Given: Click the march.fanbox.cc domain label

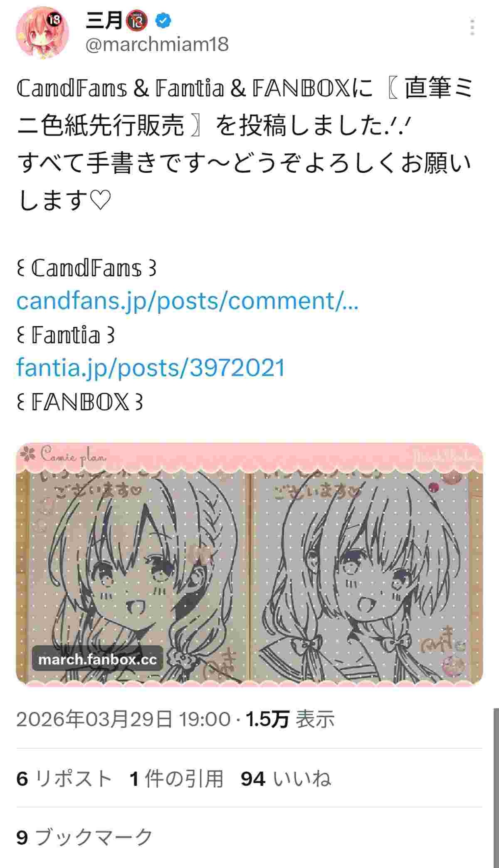Looking at the screenshot, I should point(97,659).
